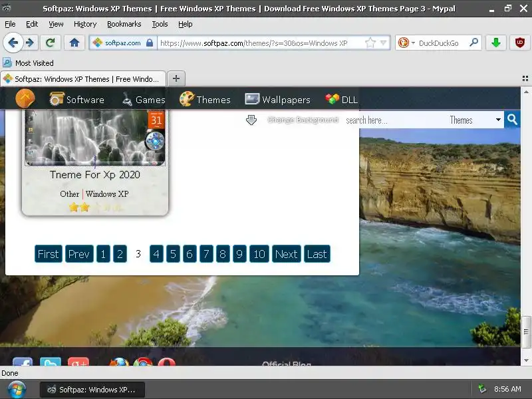Reload the page with the refresh icon
This screenshot has width=532, height=399.
pos(51,43)
